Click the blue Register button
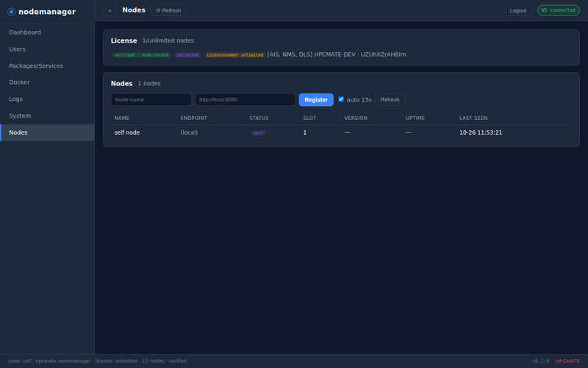The height and width of the screenshot is (368, 588). point(316,100)
